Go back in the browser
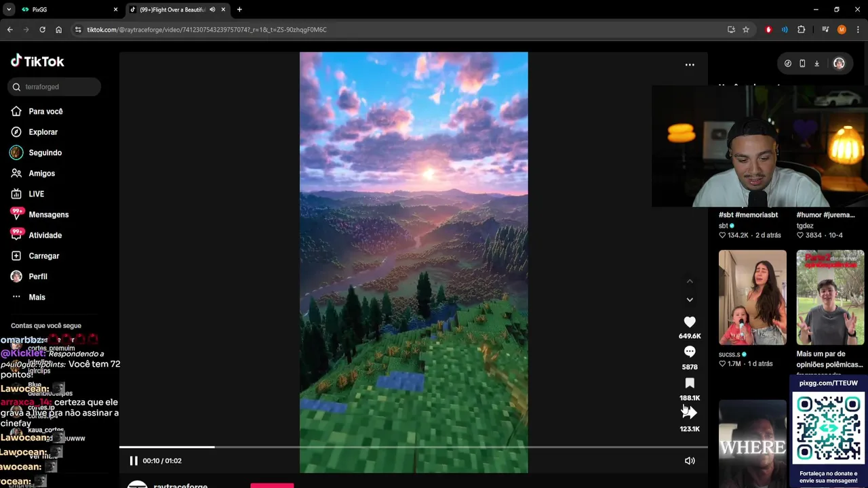 [10, 30]
